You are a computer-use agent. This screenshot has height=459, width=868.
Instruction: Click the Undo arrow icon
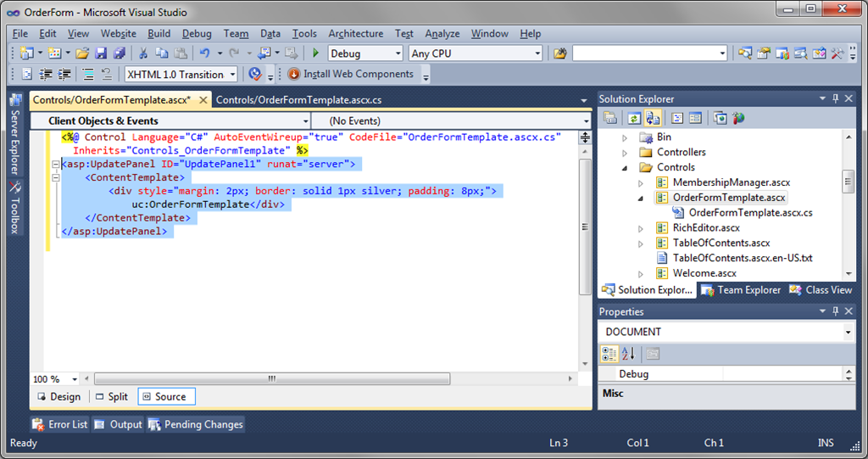[205, 53]
